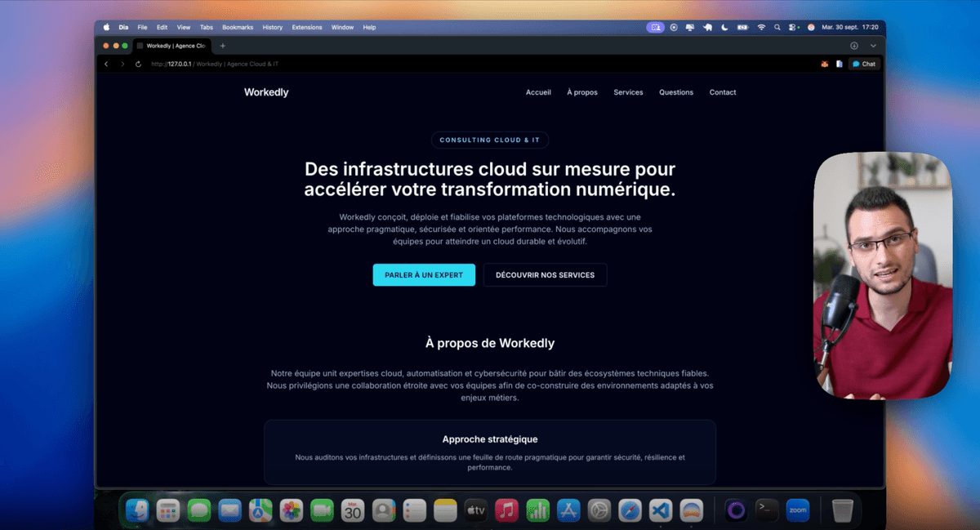Click the PARLER À UN EXPERT button
The width and height of the screenshot is (980, 530).
(x=424, y=275)
